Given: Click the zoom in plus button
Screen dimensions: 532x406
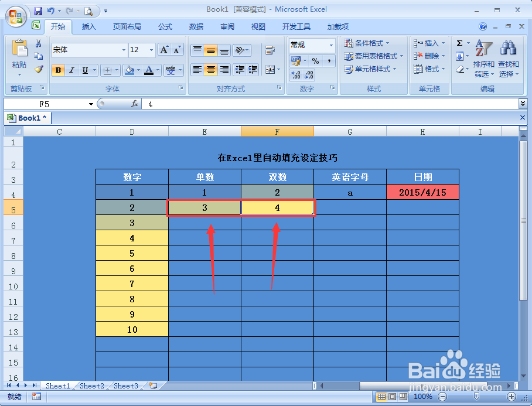Looking at the screenshot, I should click(x=511, y=396).
